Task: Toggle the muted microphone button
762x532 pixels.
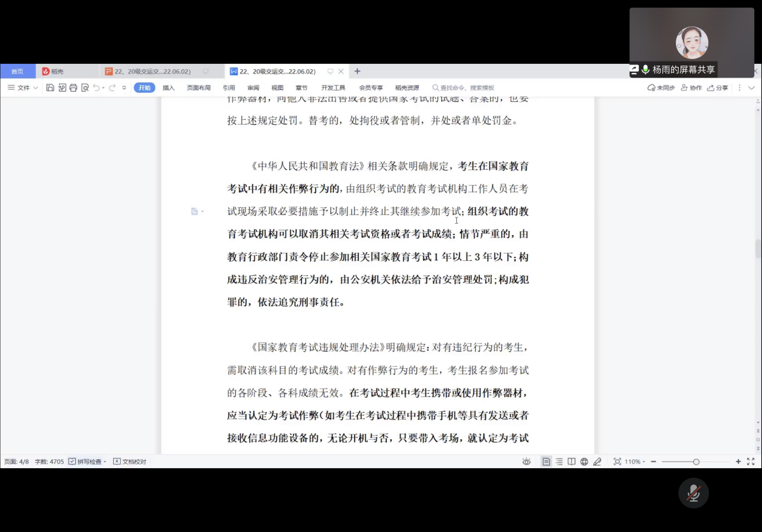Action: click(693, 493)
